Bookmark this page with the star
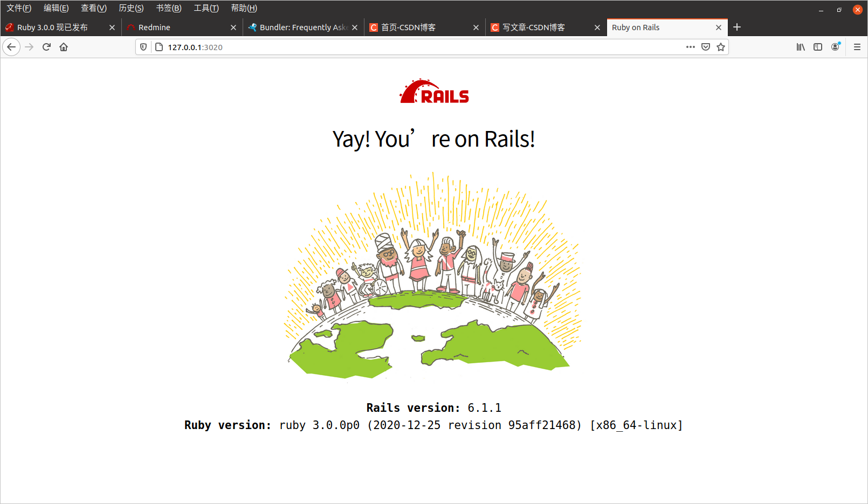Screen dimensions: 868x504 pyautogui.click(x=721, y=47)
